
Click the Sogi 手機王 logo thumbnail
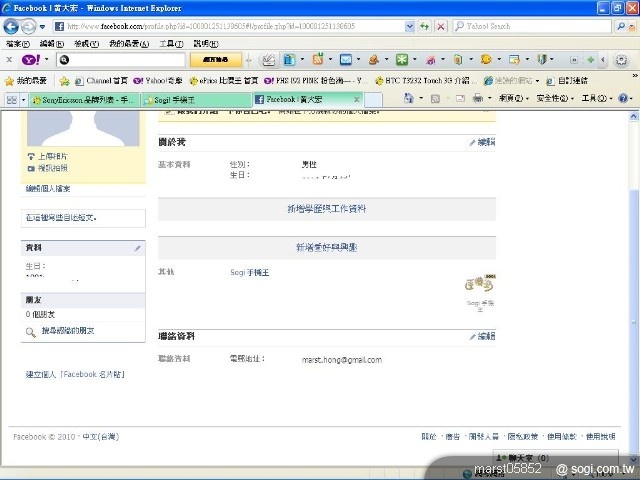(480, 284)
